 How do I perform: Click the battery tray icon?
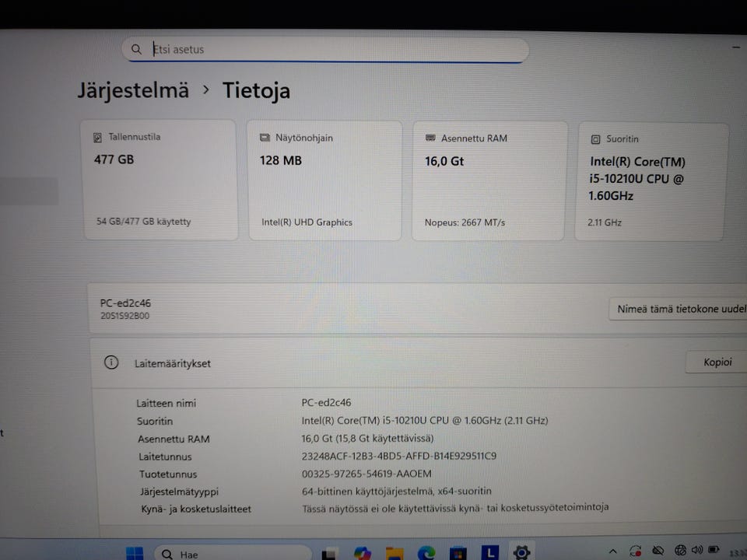click(x=714, y=550)
